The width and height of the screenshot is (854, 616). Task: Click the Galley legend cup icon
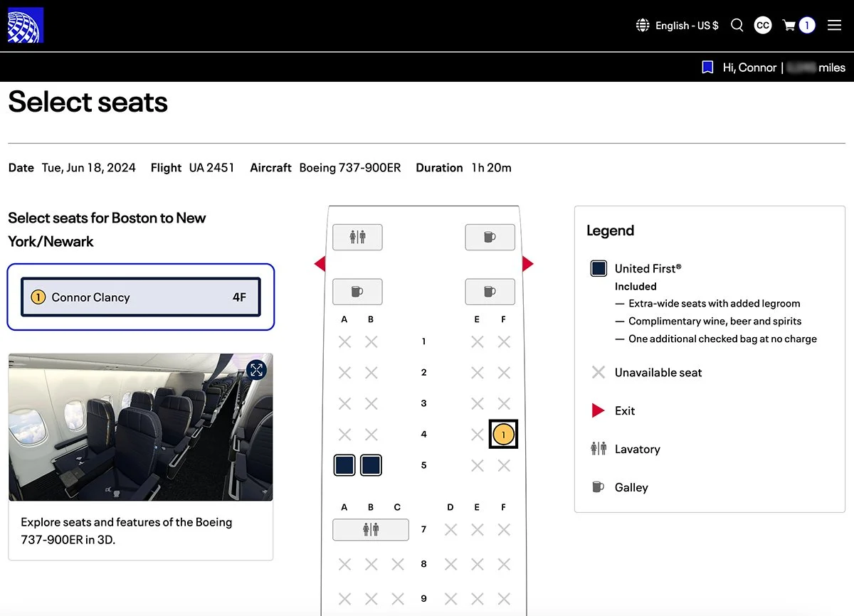click(x=599, y=487)
